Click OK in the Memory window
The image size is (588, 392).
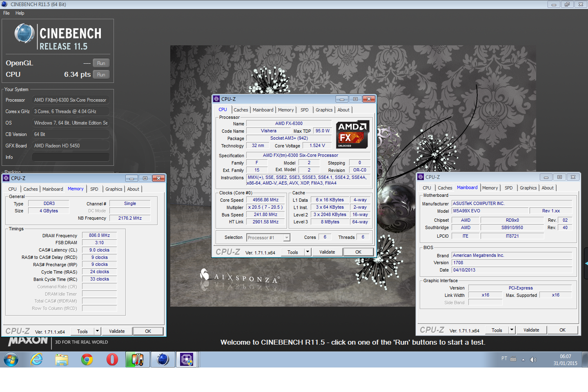[148, 331]
